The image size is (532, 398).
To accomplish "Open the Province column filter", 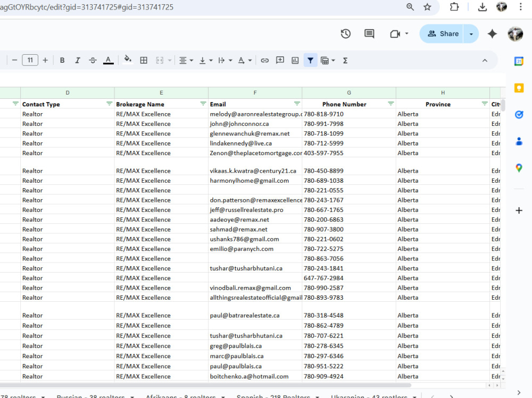I will (x=485, y=104).
